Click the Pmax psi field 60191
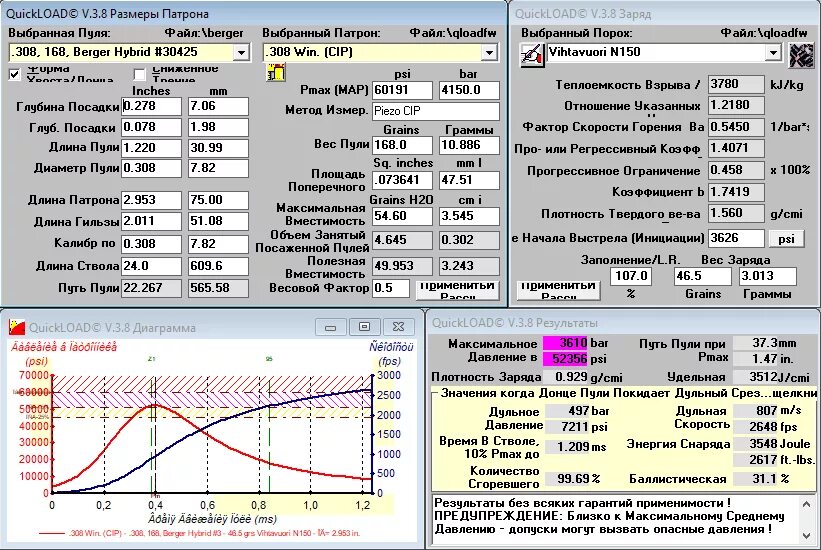Screen dimensions: 821x550 coord(402,90)
